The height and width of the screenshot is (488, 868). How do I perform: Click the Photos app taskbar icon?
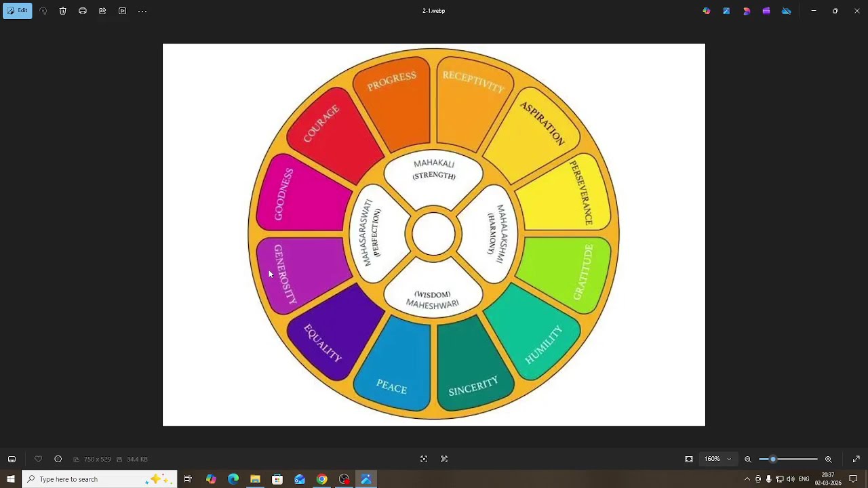[366, 479]
